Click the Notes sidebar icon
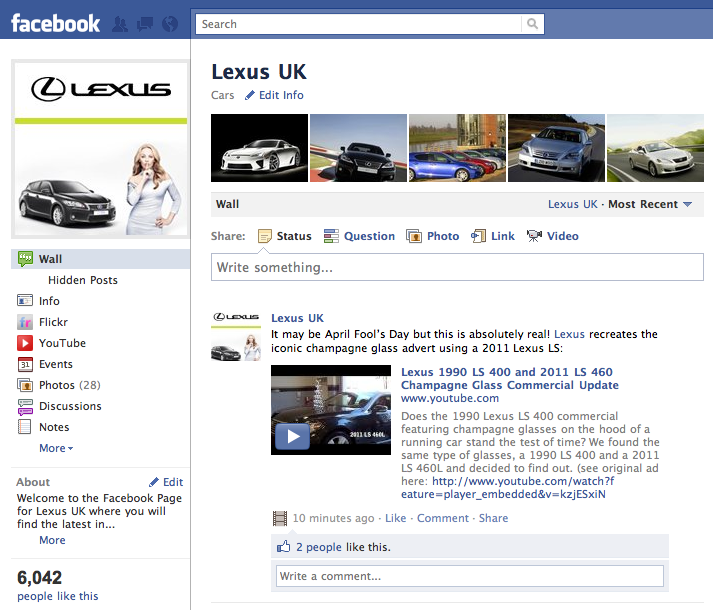713x610 pixels. pyautogui.click(x=25, y=427)
